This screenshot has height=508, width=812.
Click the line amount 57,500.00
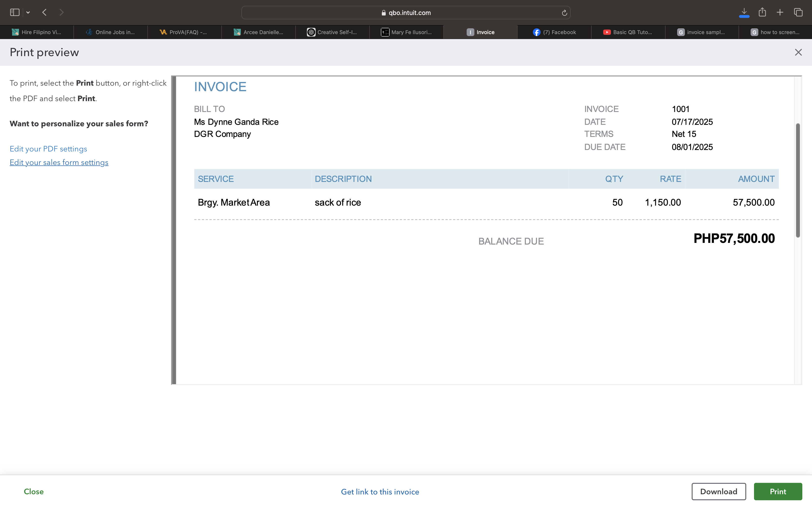(x=754, y=203)
